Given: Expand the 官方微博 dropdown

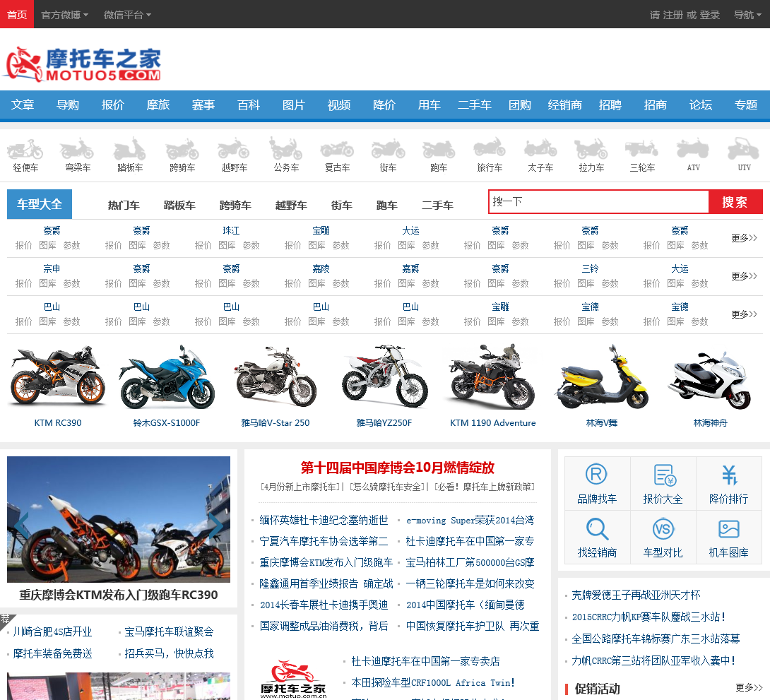Looking at the screenshot, I should coord(64,15).
